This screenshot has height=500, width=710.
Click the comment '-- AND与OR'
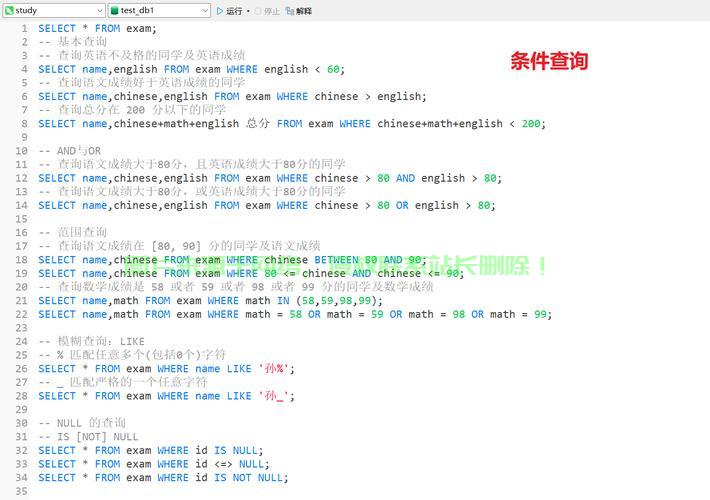(70, 151)
